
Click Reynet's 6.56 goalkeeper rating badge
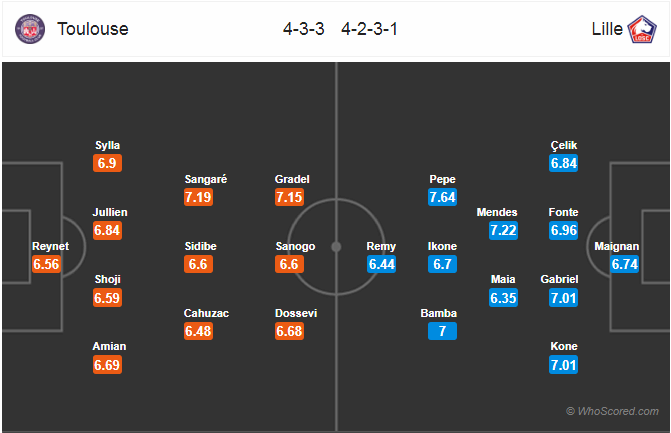coord(46,264)
